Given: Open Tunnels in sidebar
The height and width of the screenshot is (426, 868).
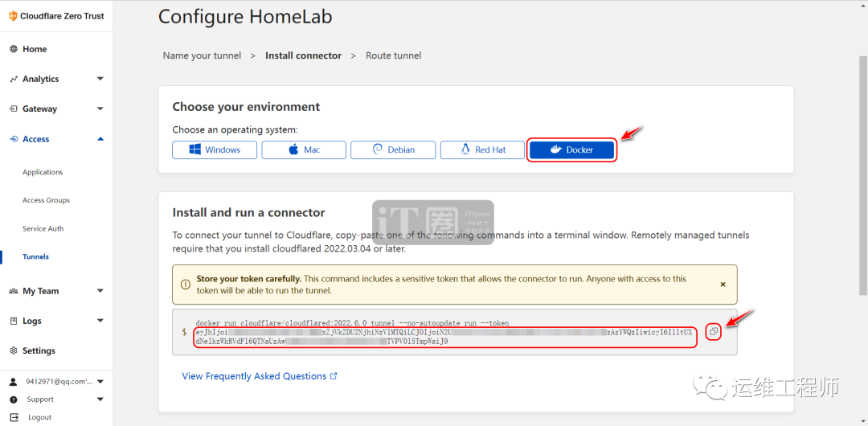Looking at the screenshot, I should (x=35, y=257).
